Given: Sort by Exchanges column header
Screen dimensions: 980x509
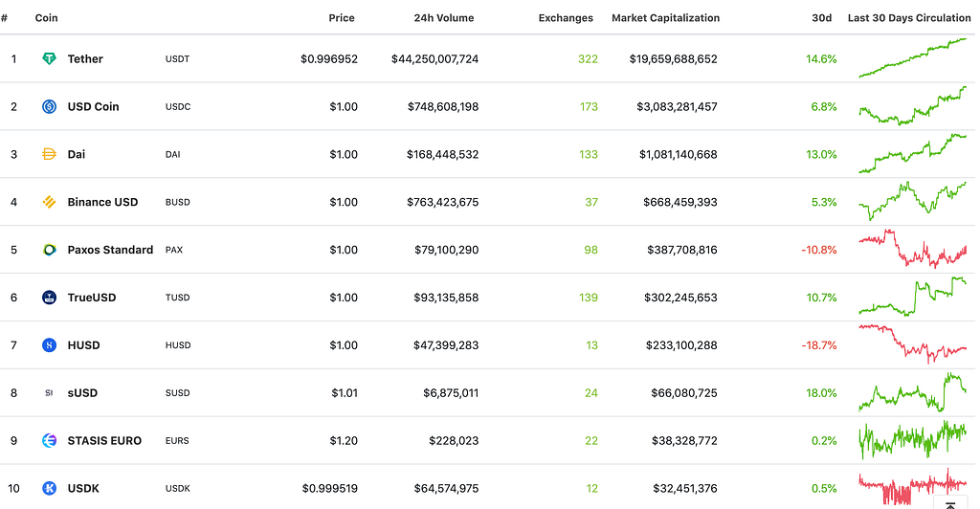Looking at the screenshot, I should click(x=566, y=18).
